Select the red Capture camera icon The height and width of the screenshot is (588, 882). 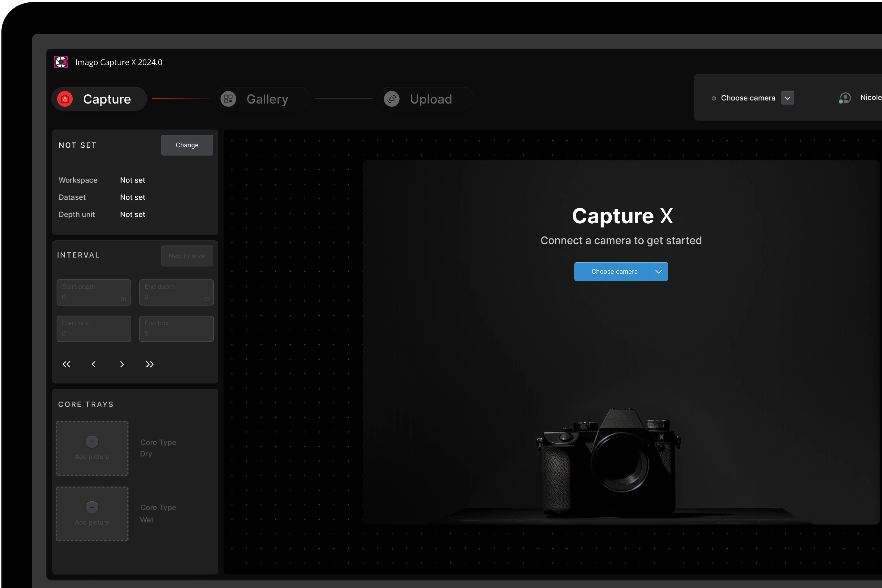pos(65,99)
